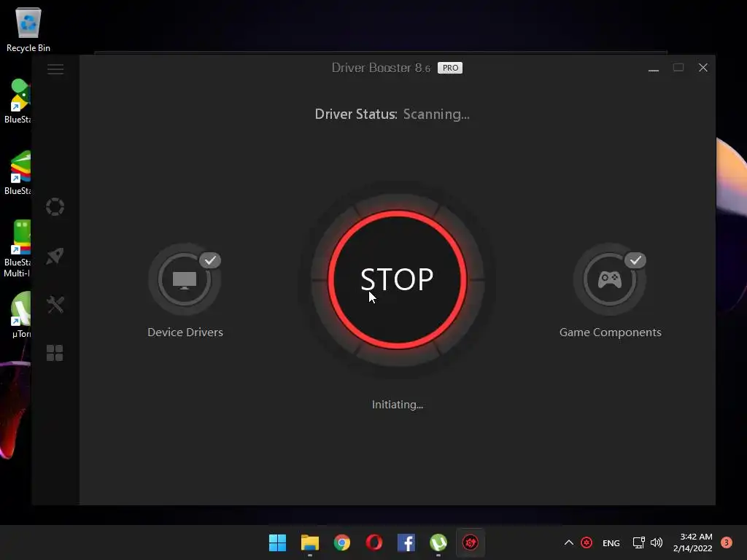747x560 pixels.
Task: Open File Explorer from taskbar
Action: (309, 542)
